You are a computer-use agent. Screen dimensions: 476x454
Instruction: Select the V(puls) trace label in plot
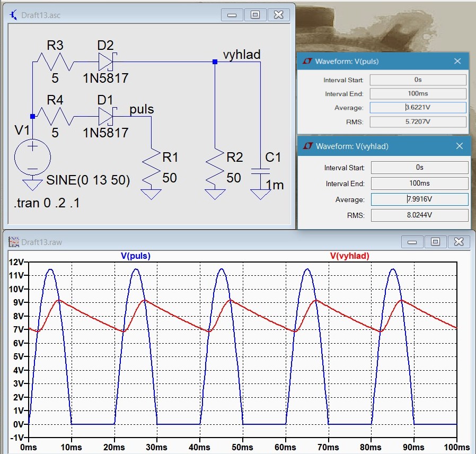pos(136,256)
